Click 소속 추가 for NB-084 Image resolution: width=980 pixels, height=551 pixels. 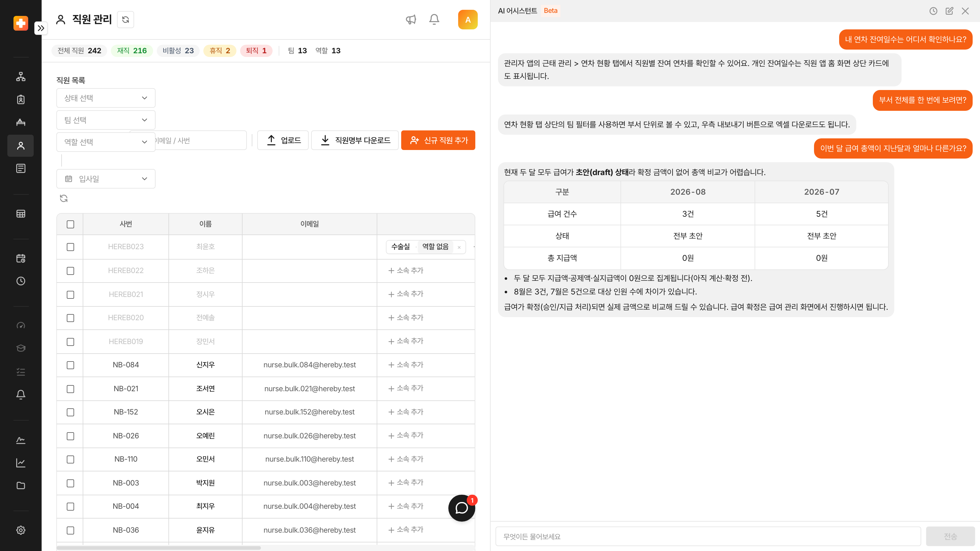point(405,365)
